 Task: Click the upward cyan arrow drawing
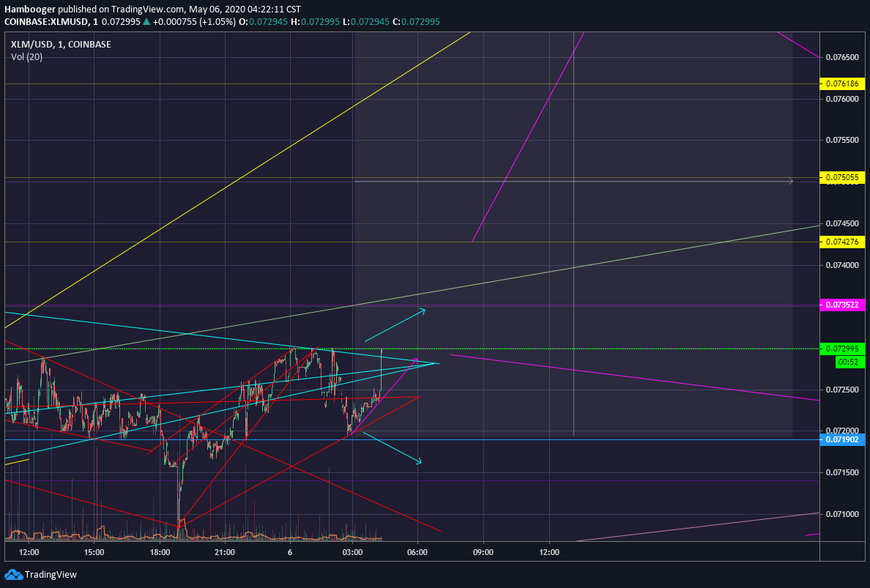click(x=395, y=325)
